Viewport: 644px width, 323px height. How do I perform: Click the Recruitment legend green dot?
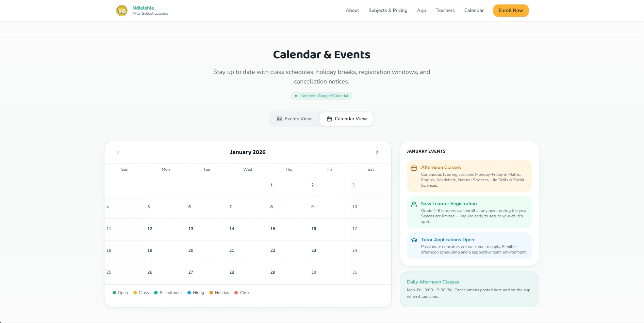pyautogui.click(x=156, y=293)
